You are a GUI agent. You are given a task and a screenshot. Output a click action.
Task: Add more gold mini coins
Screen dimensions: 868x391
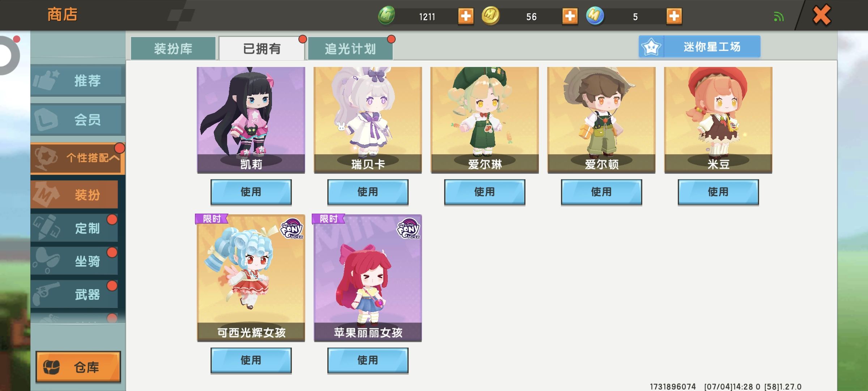tap(570, 16)
